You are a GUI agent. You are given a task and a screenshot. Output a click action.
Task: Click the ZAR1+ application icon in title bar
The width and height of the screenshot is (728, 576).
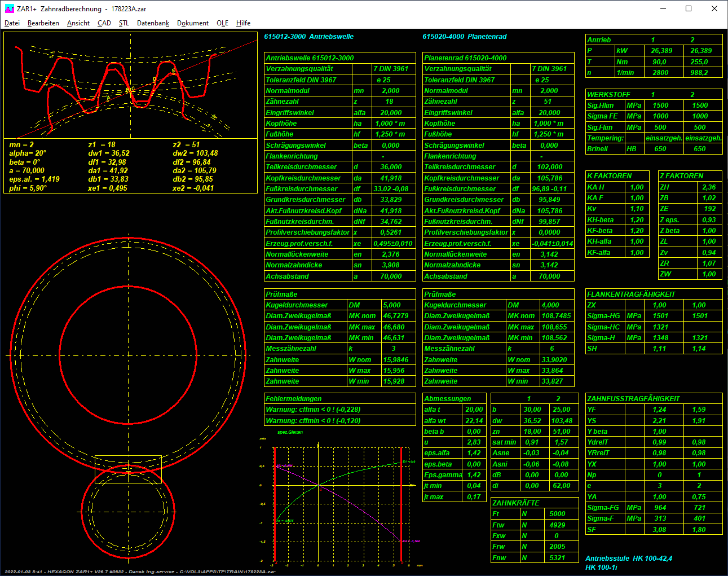pyautogui.click(x=9, y=8)
